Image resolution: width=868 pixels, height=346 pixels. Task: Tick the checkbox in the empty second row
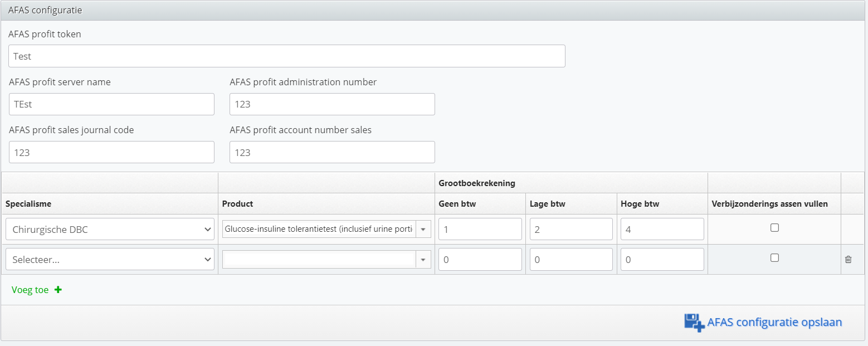[774, 258]
